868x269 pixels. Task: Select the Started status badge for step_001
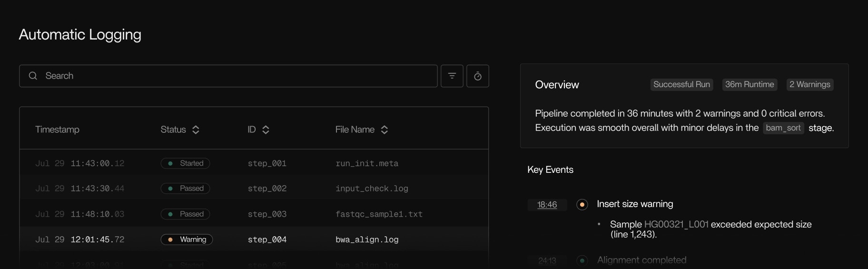pyautogui.click(x=185, y=163)
